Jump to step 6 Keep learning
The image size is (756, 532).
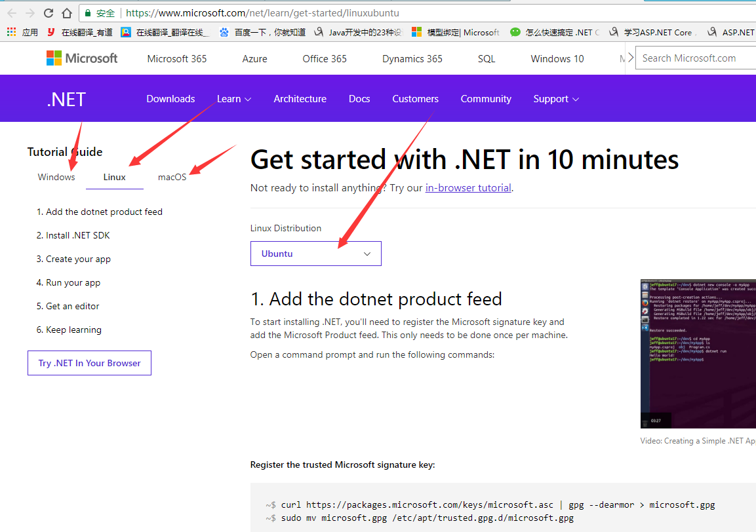click(69, 330)
